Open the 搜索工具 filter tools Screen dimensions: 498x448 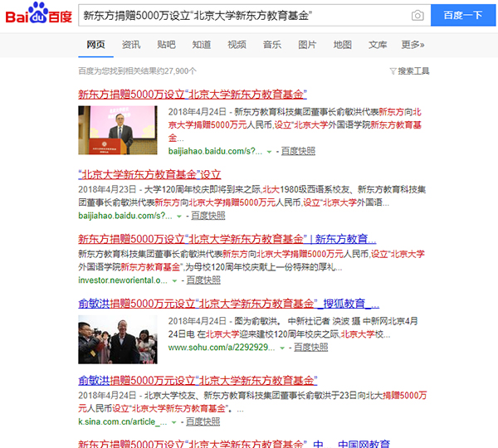pyautogui.click(x=409, y=71)
